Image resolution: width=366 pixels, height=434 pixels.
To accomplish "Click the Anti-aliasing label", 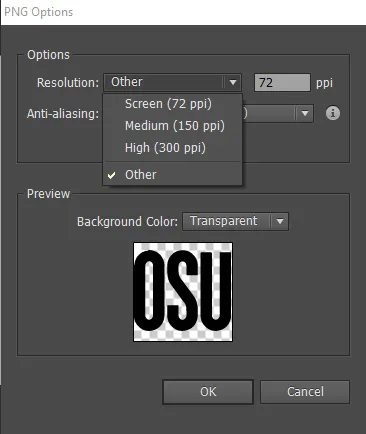I will 63,114.
